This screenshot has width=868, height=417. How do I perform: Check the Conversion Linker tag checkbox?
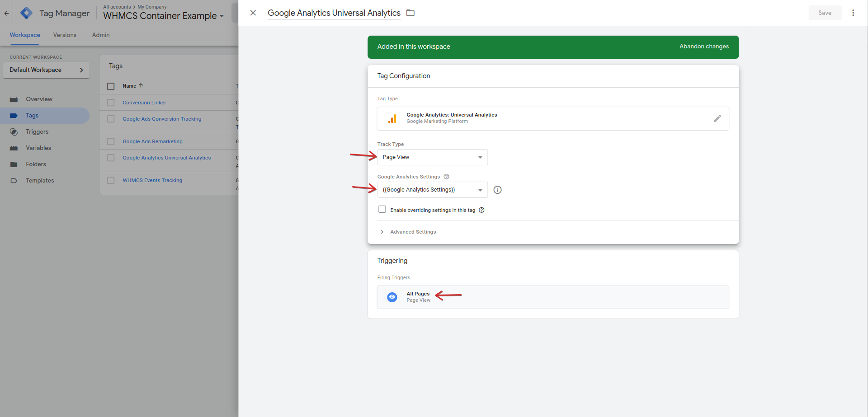(x=111, y=103)
